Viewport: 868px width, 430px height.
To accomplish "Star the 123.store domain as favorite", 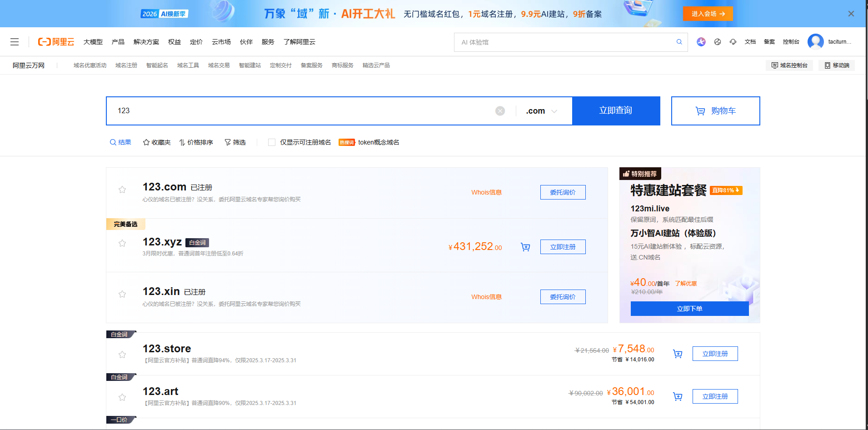I will [x=122, y=355].
